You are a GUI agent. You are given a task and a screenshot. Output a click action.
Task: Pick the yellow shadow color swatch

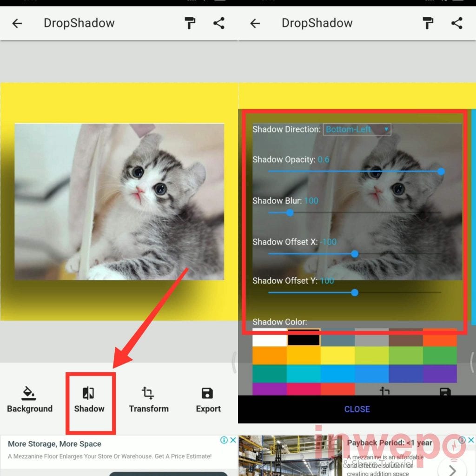coord(337,356)
